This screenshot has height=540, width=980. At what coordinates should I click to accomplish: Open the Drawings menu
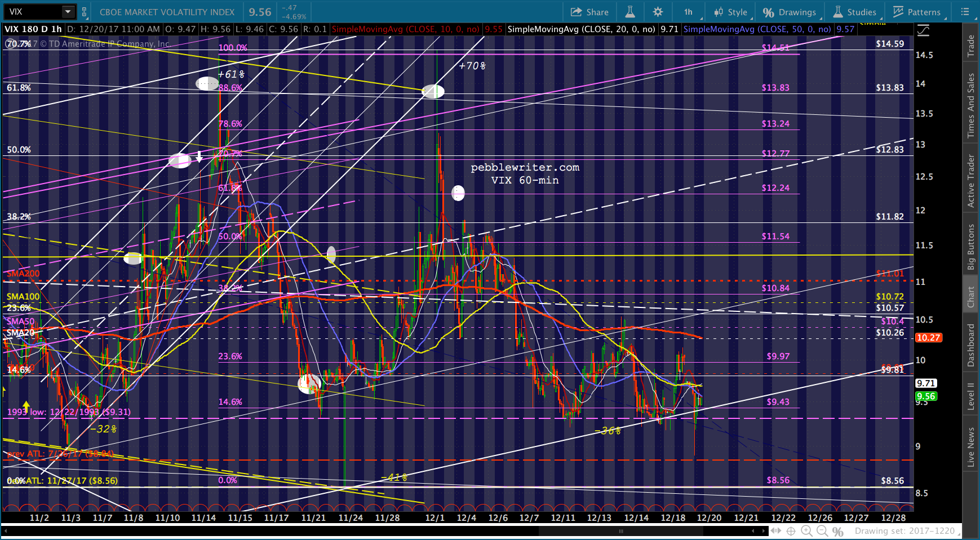pos(790,12)
